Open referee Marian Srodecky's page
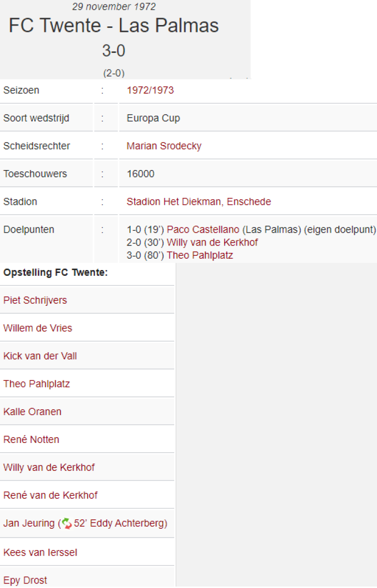 click(164, 146)
